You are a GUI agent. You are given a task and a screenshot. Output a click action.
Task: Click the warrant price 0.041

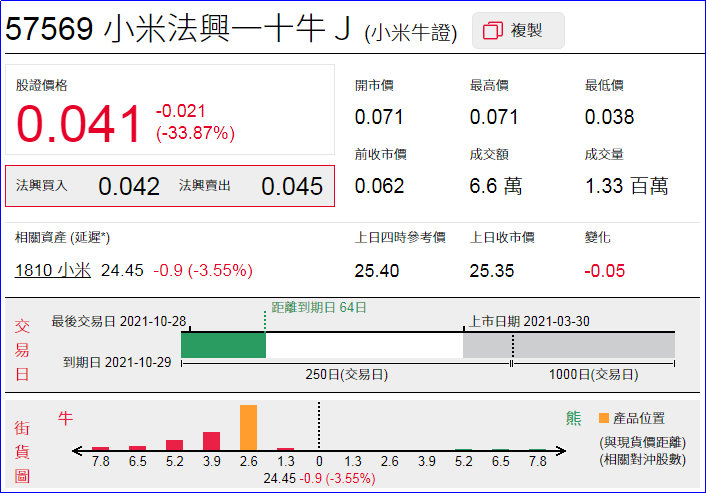[x=78, y=124]
